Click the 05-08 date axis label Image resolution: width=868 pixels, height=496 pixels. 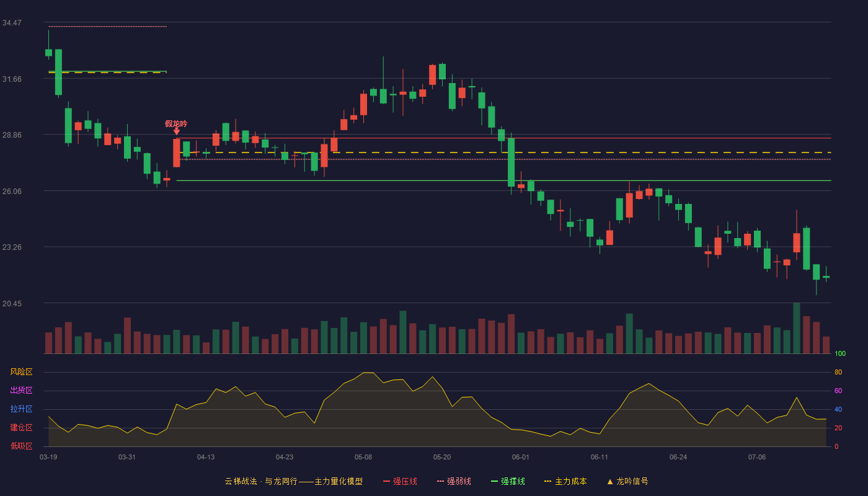[x=363, y=457]
